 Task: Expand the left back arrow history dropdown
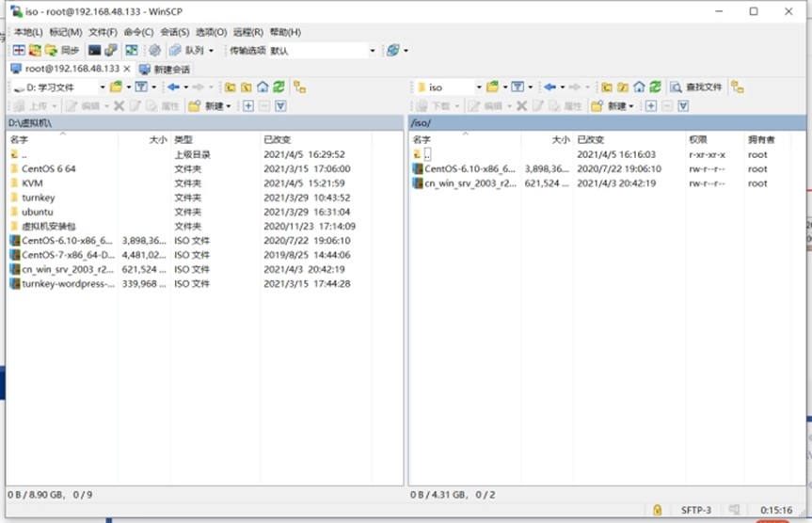[x=186, y=87]
